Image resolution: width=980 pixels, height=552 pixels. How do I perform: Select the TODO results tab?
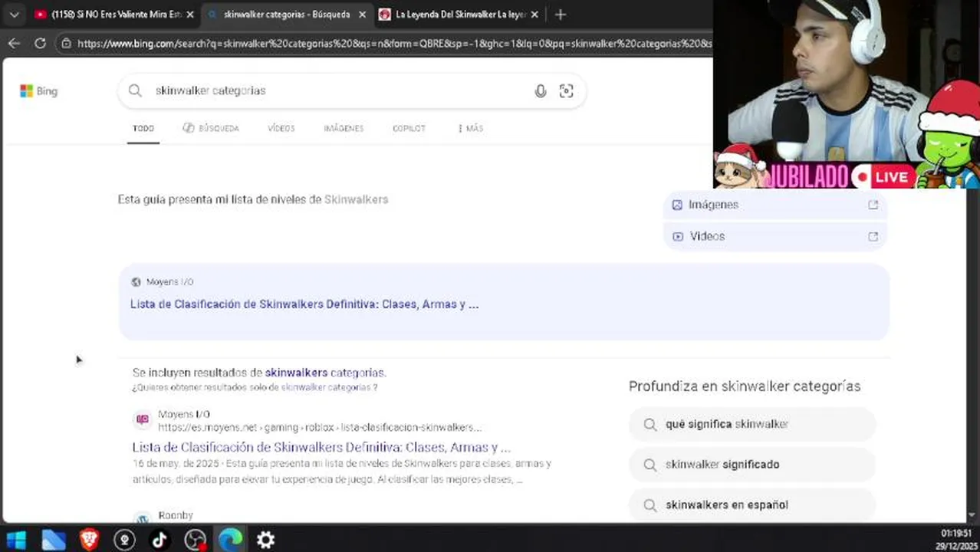143,128
